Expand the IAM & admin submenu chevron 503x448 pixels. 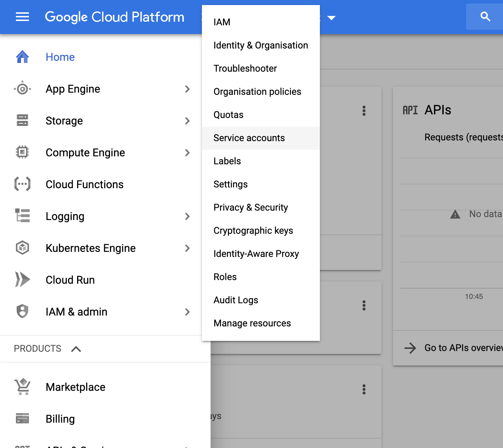pyautogui.click(x=187, y=312)
